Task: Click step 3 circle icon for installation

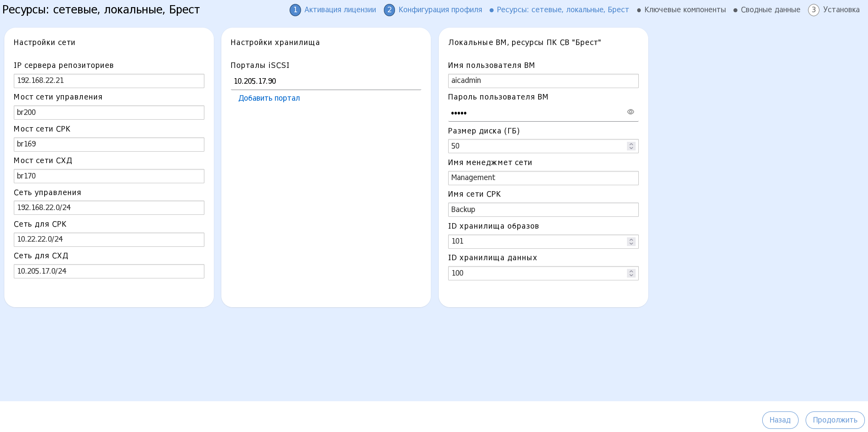Action: (x=814, y=10)
